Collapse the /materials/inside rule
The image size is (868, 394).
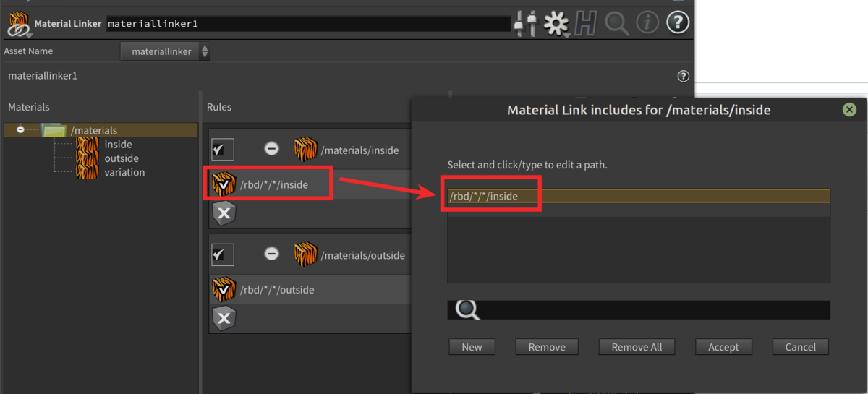click(271, 150)
